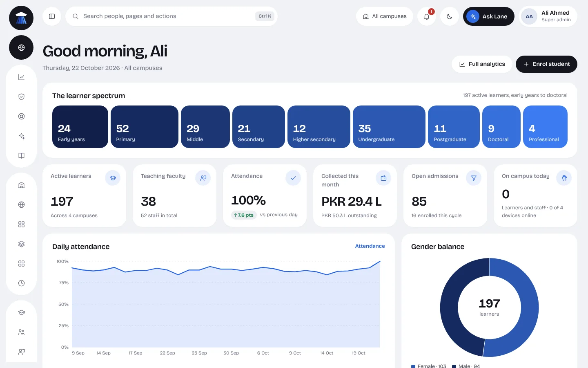
Task: Open the open-book icon in the sidebar
Action: pyautogui.click(x=21, y=155)
